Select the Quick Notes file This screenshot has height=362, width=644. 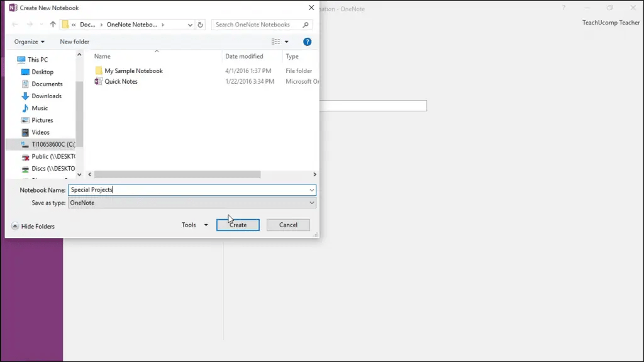click(121, 81)
